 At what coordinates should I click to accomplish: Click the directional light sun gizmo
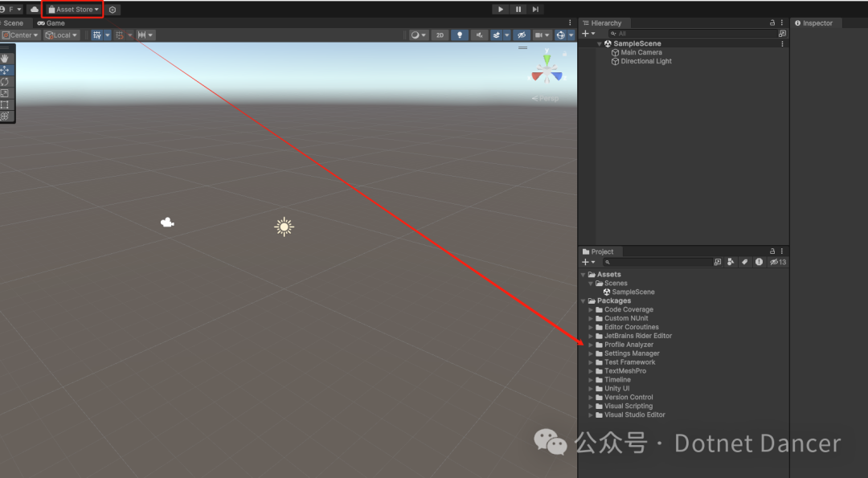(284, 227)
